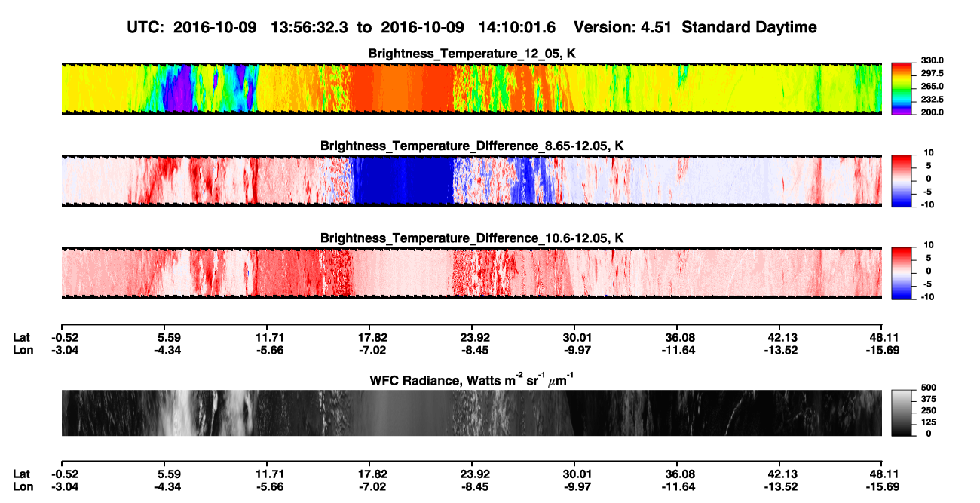980x503 pixels.
Task: Select the 'Version: 4.51' text in the title
Action: pos(621,28)
